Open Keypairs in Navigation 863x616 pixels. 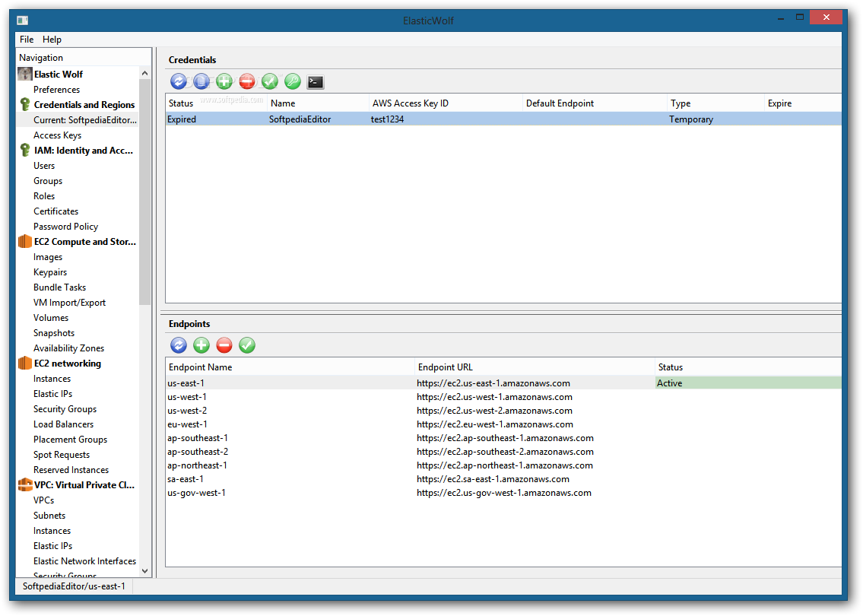pyautogui.click(x=50, y=272)
